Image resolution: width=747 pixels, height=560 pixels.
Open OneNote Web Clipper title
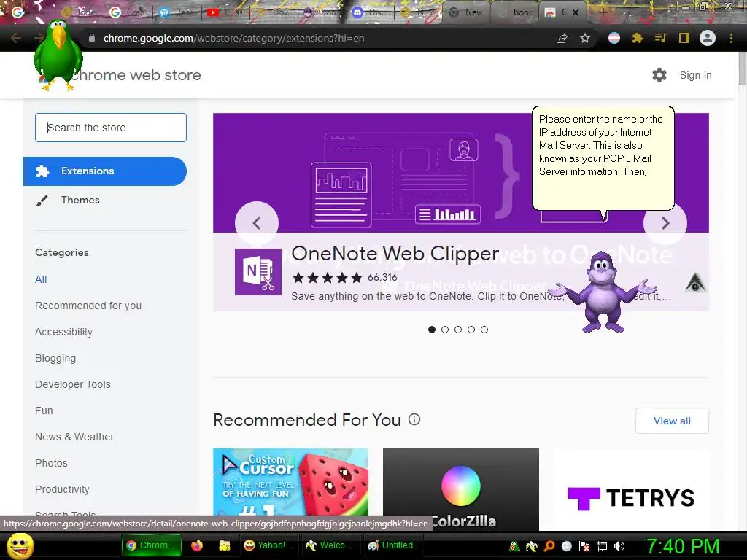[x=395, y=254]
